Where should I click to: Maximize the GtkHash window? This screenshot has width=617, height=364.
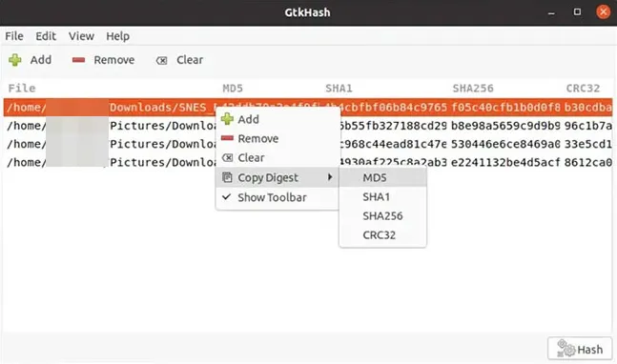(577, 12)
